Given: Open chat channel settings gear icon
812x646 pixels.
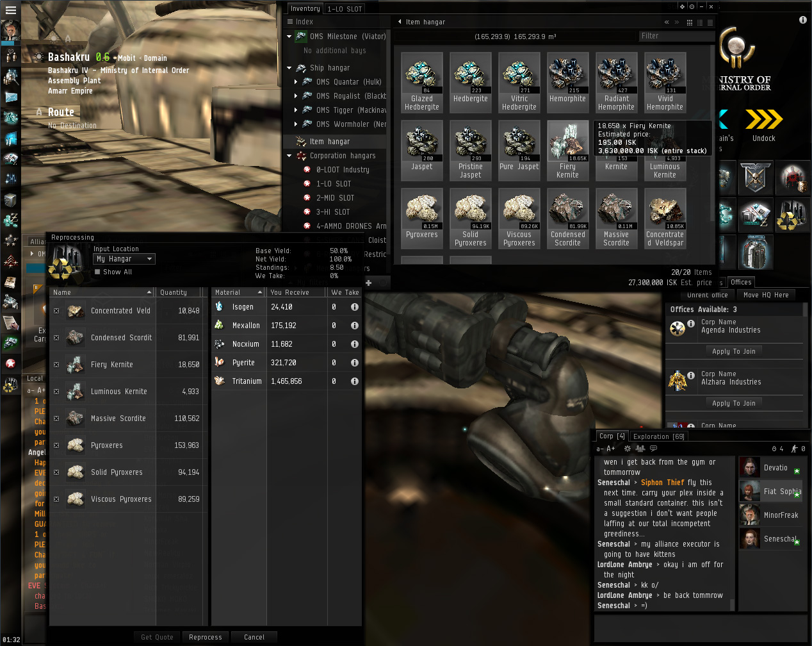Looking at the screenshot, I should (628, 449).
